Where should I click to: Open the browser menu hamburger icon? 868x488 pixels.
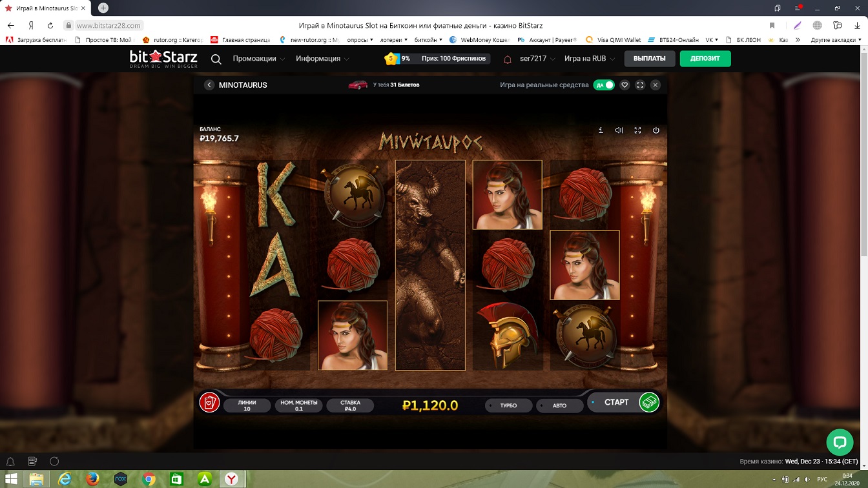point(798,8)
